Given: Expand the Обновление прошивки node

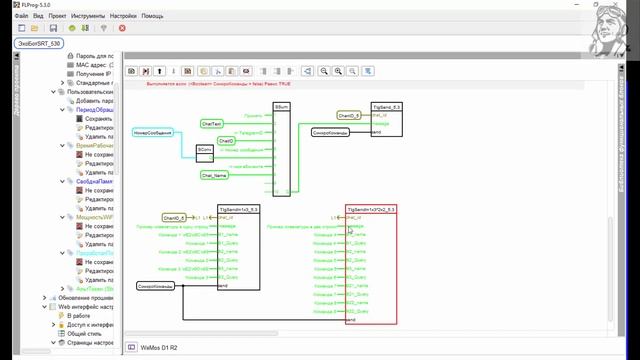Looking at the screenshot, I should [44, 298].
